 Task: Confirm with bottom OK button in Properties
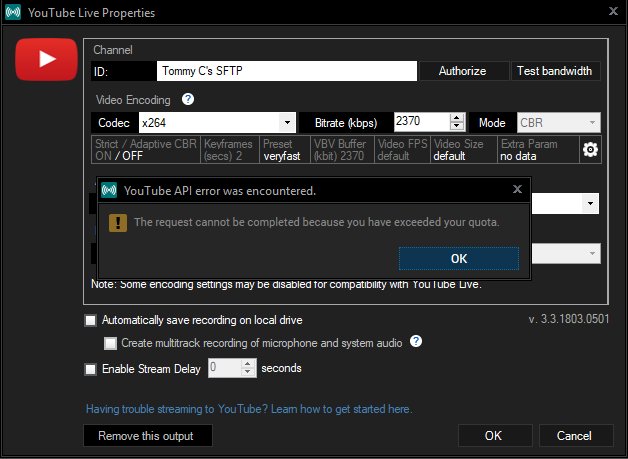(495, 436)
